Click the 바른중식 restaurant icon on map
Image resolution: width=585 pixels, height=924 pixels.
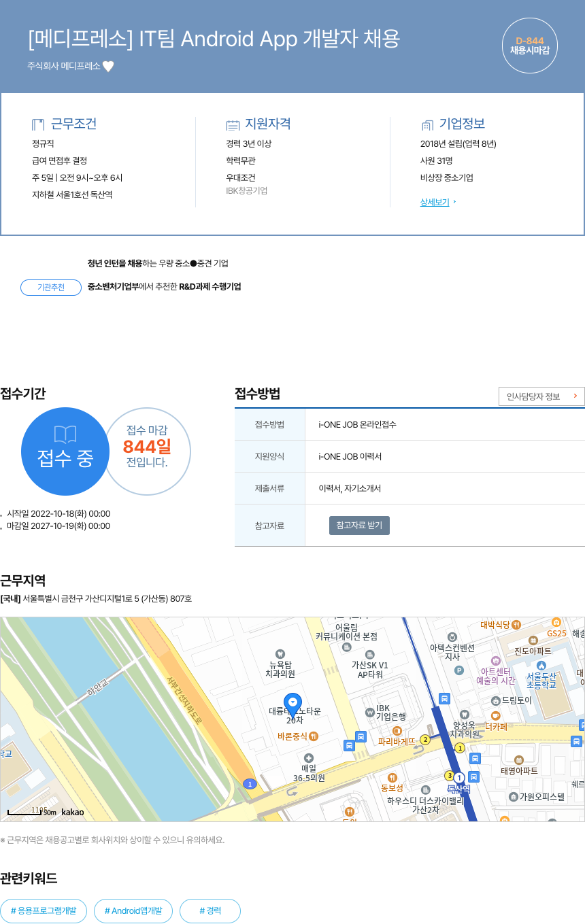(x=313, y=736)
